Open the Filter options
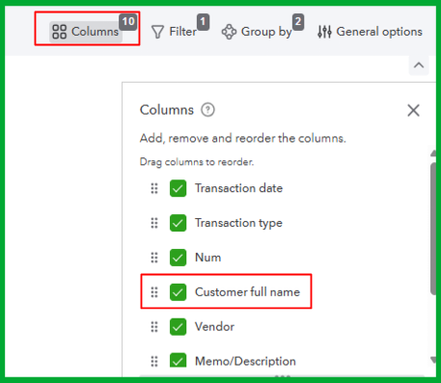 click(174, 32)
